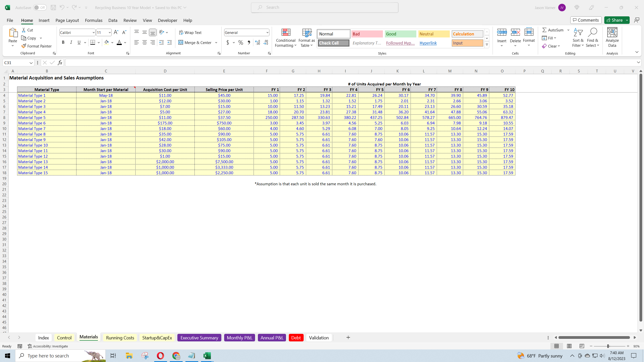Click the Format Painter icon
The image size is (644, 362).
tap(24, 46)
